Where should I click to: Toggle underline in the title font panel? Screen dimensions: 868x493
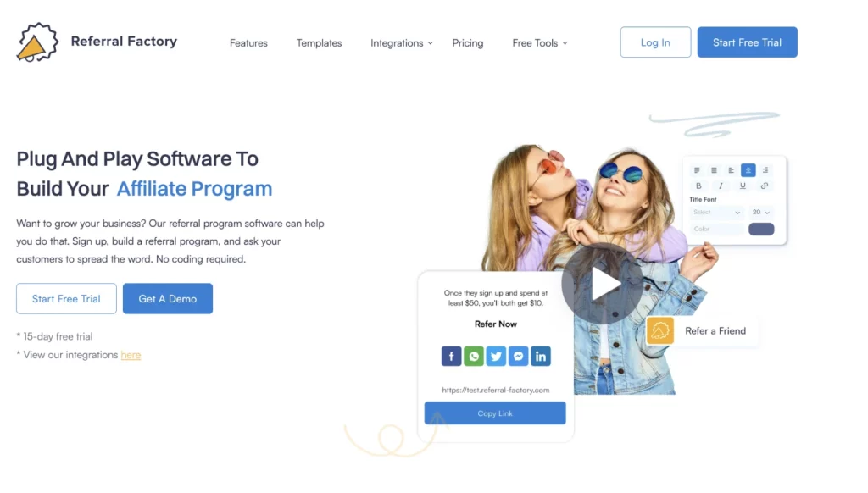click(x=743, y=186)
